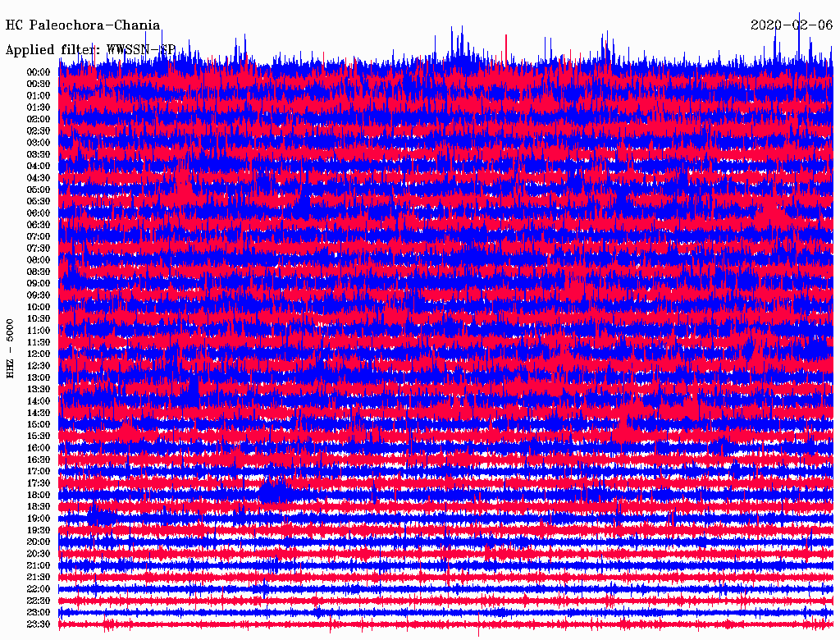Select the '07:00' time label
840x640 pixels.
pyautogui.click(x=39, y=236)
